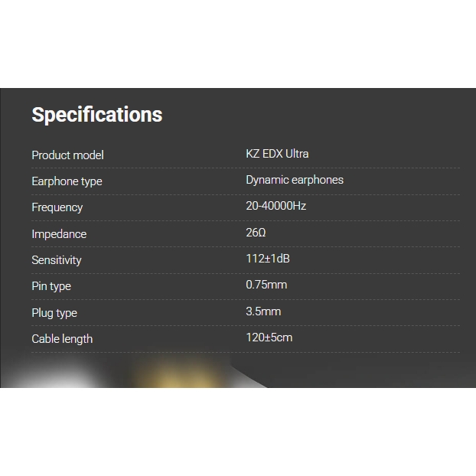Click the Earphone type label
Image resolution: width=476 pixels, height=476 pixels.
tap(67, 181)
